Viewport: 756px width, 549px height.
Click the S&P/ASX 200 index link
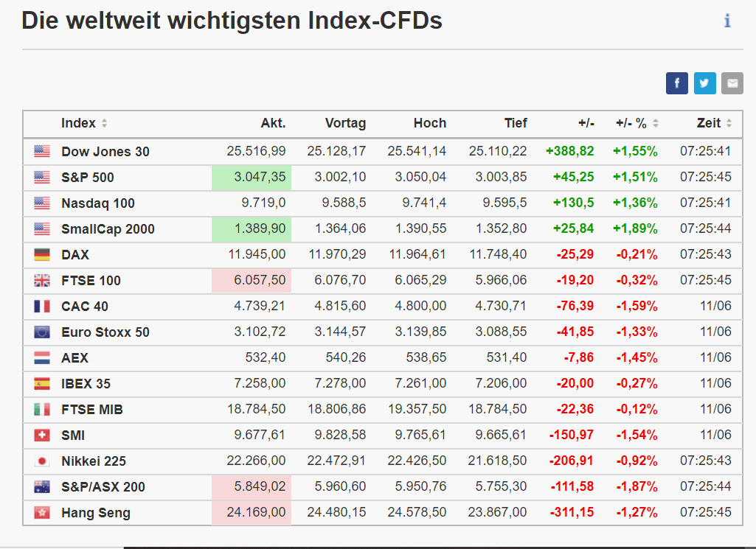(x=103, y=487)
